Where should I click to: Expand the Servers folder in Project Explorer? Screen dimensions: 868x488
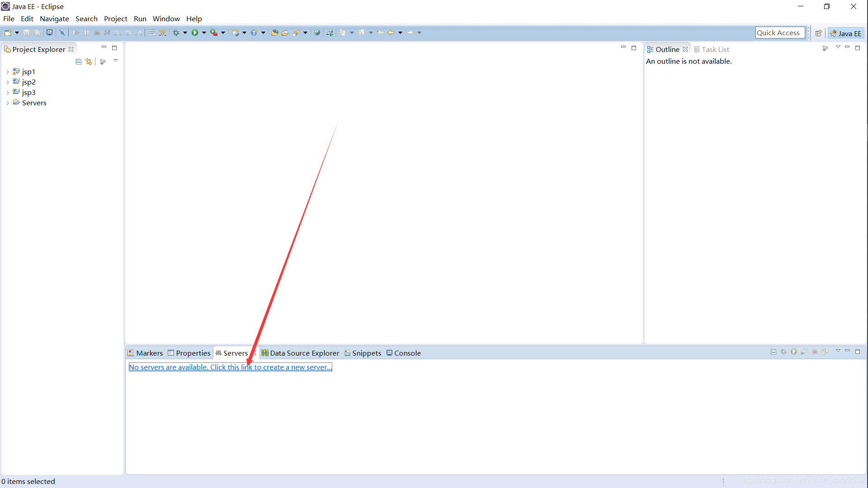[x=8, y=103]
